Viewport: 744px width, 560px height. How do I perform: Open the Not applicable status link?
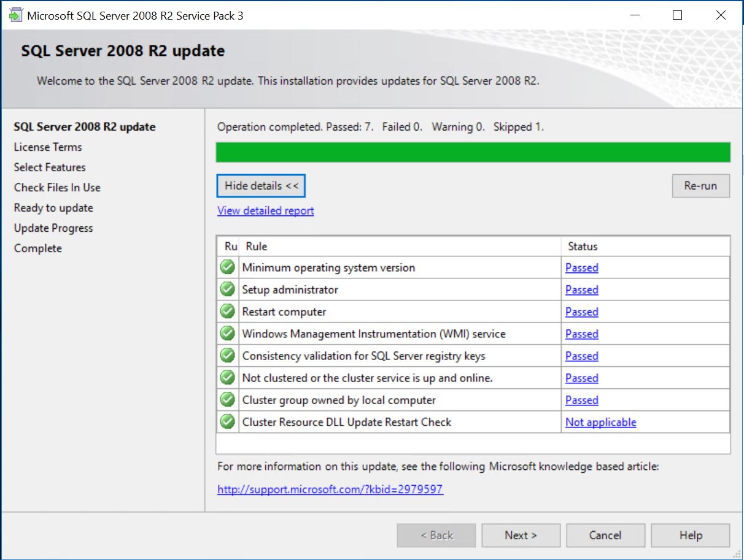tap(601, 422)
